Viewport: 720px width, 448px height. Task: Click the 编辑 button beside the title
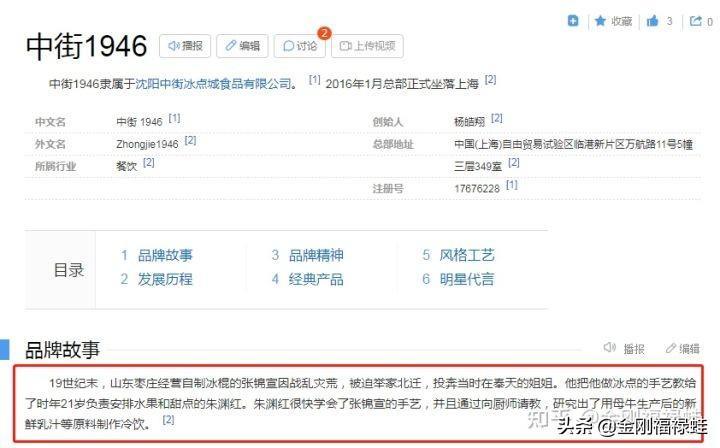point(242,46)
